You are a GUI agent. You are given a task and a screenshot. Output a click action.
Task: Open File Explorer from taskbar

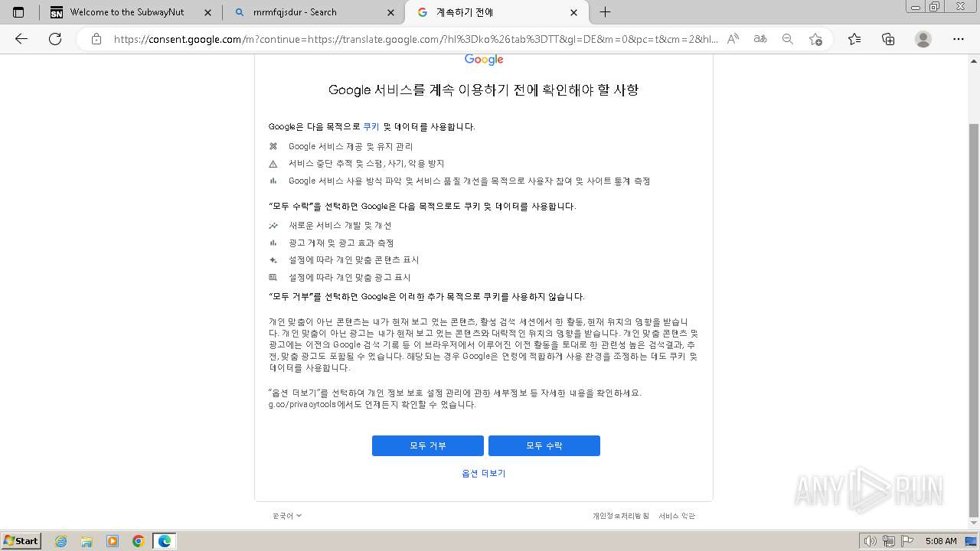pyautogui.click(x=87, y=541)
